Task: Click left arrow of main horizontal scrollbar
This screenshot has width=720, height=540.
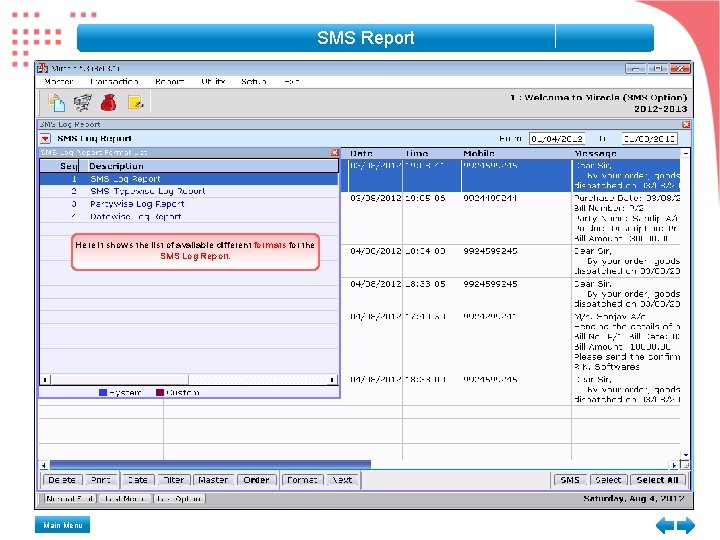Action: tap(44, 465)
